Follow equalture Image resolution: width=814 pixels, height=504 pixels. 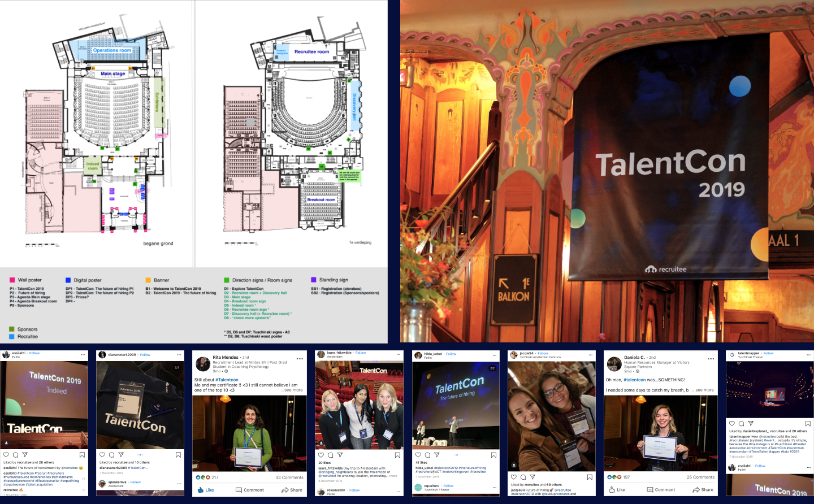(448, 486)
